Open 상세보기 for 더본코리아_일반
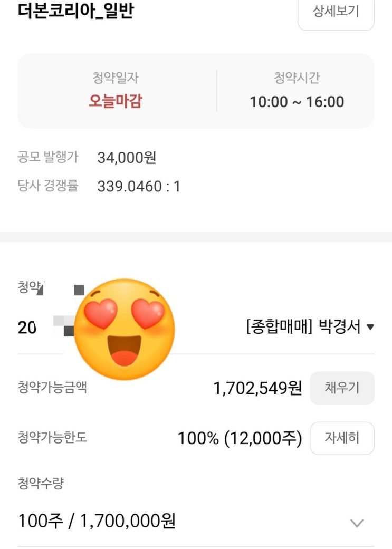This screenshot has width=392, height=549. tap(336, 12)
